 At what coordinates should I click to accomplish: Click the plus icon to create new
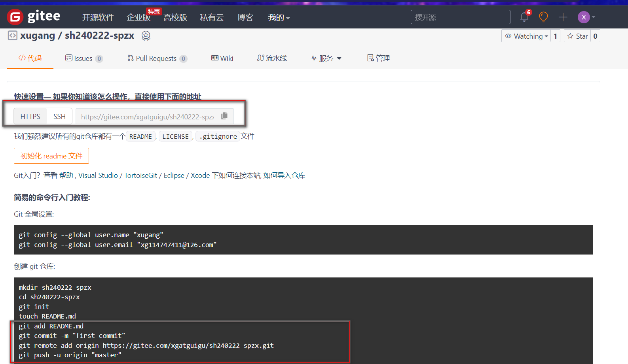pyautogui.click(x=563, y=17)
